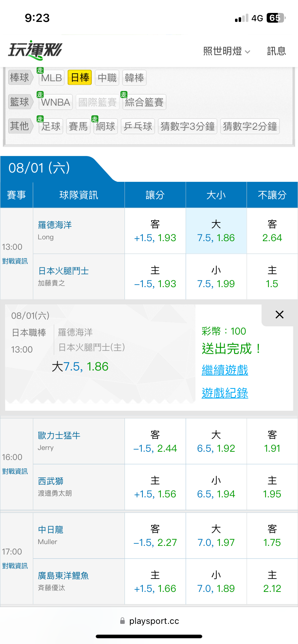This screenshot has height=644, width=298.
Task: Select 中日龍 handicap -1.5, 2.27
Action: coord(155,535)
